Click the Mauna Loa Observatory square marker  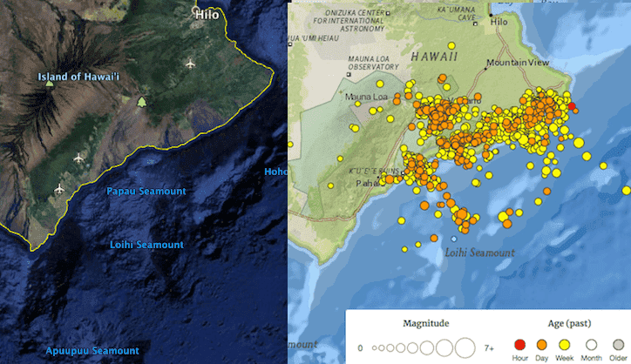(349, 74)
